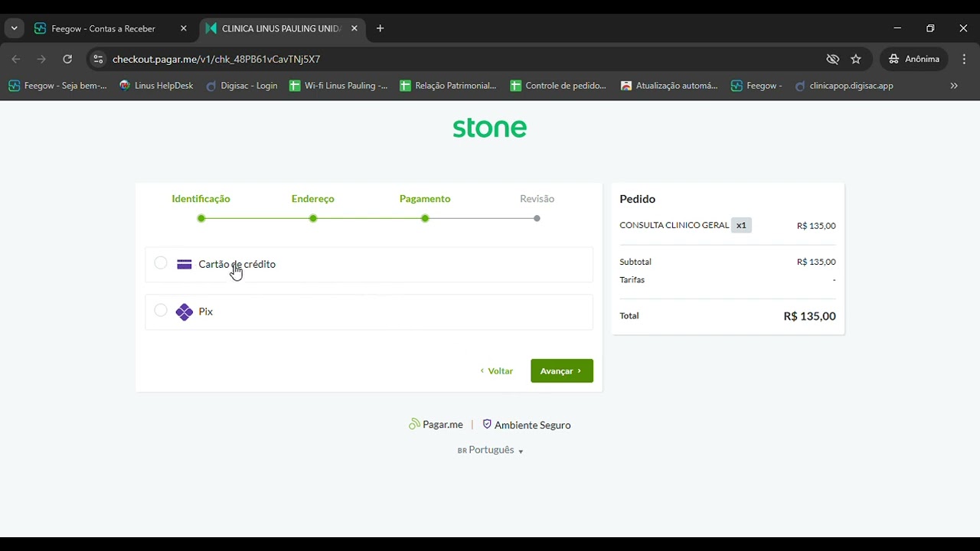Viewport: 980px width, 551px height.
Task: Click the Ambiente Seguro shield icon
Action: pos(487,424)
